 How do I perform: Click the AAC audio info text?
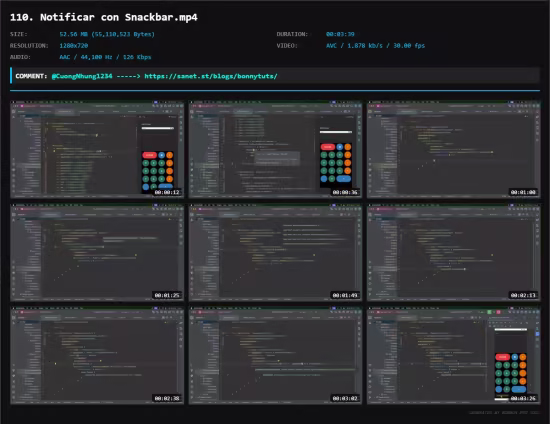click(x=105, y=57)
